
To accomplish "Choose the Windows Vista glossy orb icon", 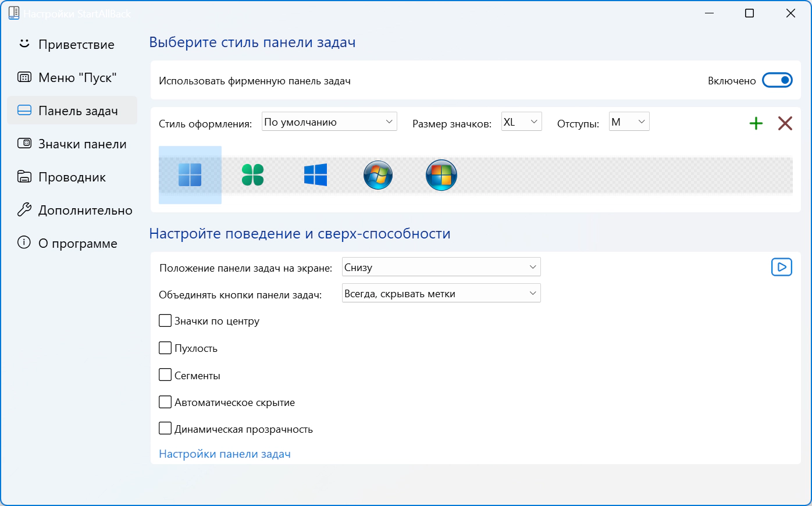I will pos(441,175).
